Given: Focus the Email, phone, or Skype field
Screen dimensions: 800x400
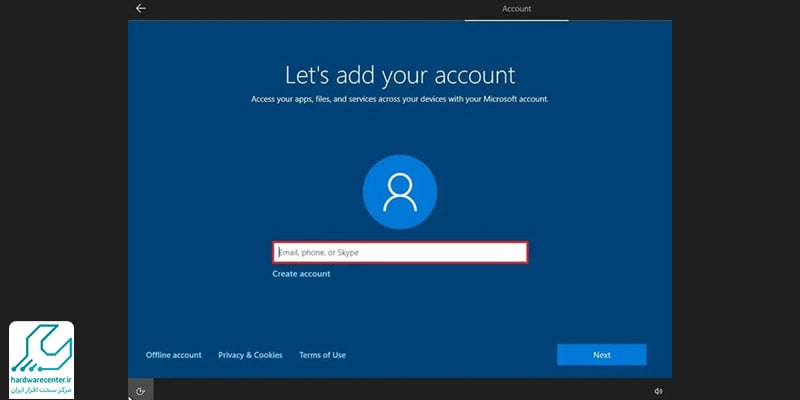Looking at the screenshot, I should 400,252.
